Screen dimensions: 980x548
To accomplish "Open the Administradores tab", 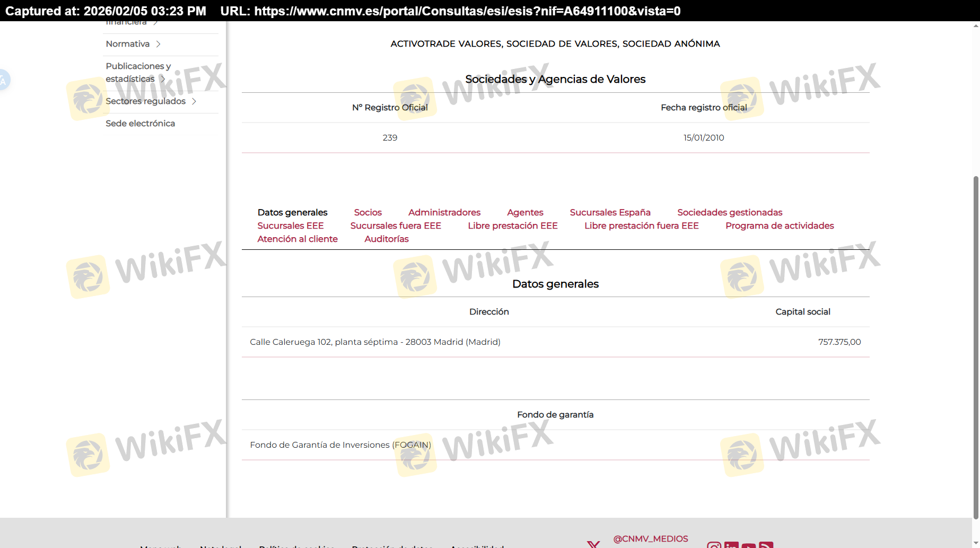I will tap(444, 212).
